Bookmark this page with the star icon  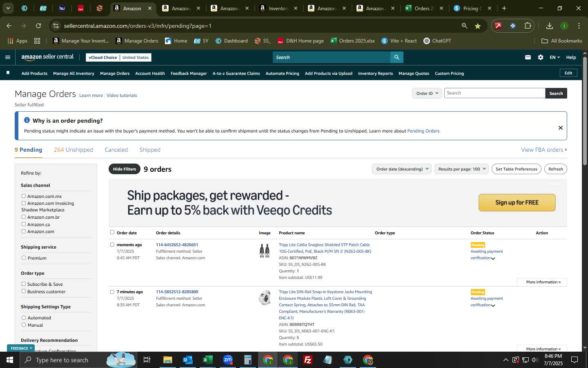478,26
